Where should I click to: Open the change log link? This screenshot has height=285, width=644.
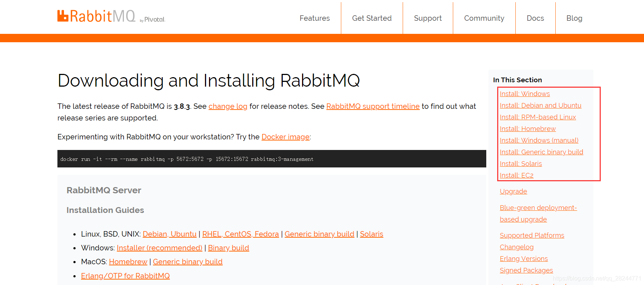click(x=228, y=106)
